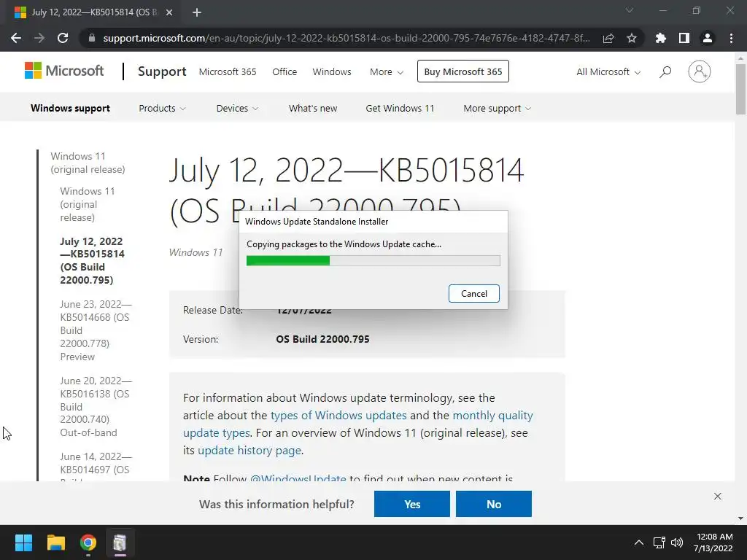Show hidden system tray icons chevron
Image resolution: width=747 pixels, height=560 pixels.
[x=639, y=542]
